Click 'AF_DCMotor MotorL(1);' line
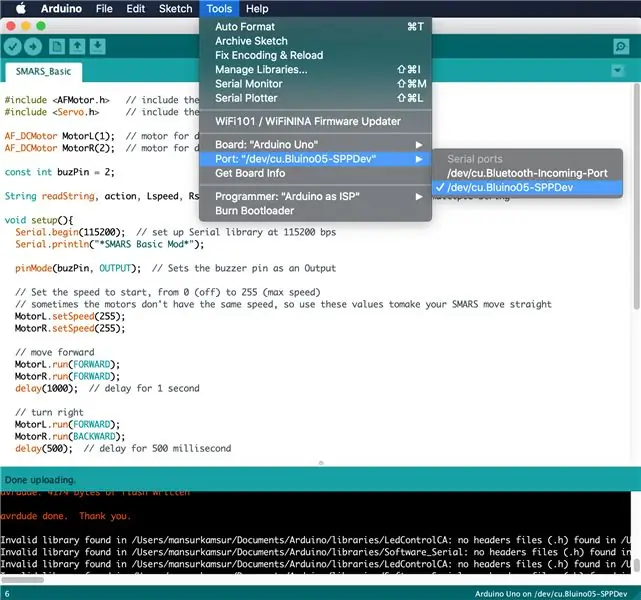This screenshot has height=600, width=641. tap(60, 136)
